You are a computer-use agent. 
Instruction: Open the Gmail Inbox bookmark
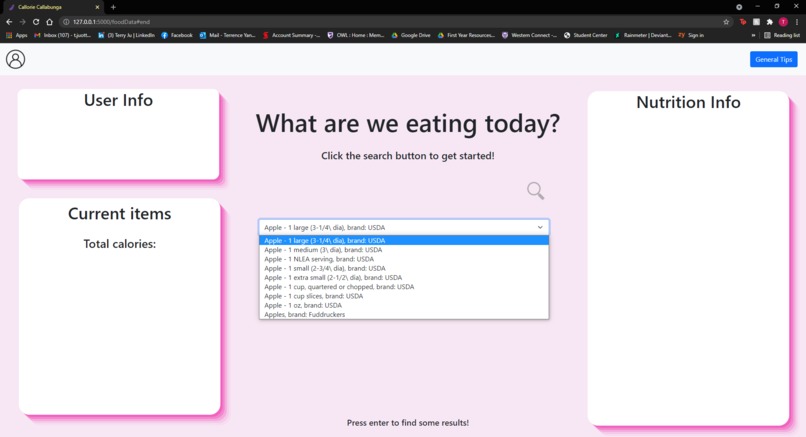tap(62, 35)
